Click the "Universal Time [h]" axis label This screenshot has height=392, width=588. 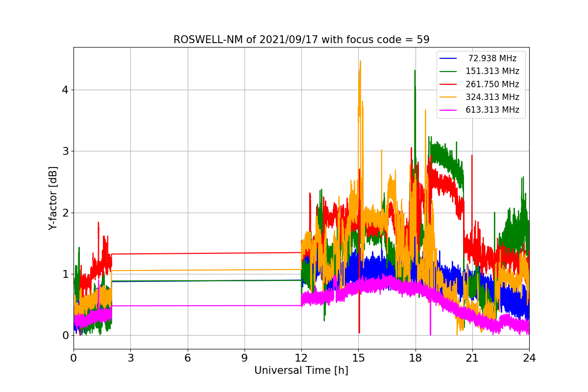point(301,371)
